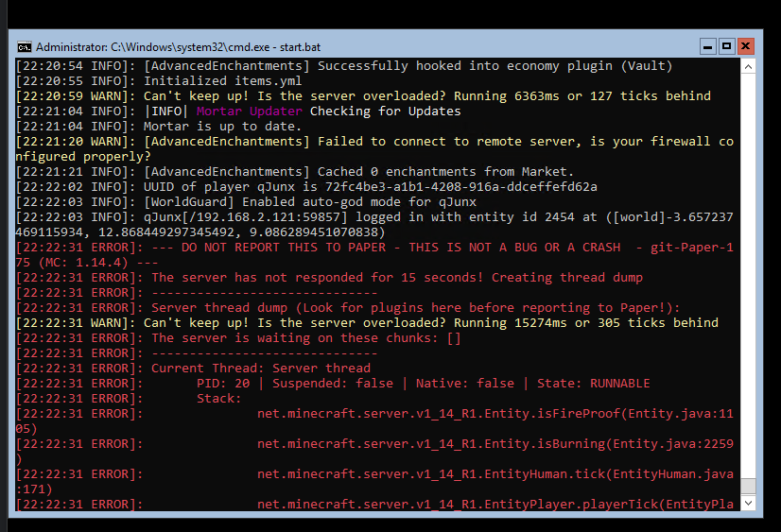Click the Cached 0 enchantments log line

(294, 172)
